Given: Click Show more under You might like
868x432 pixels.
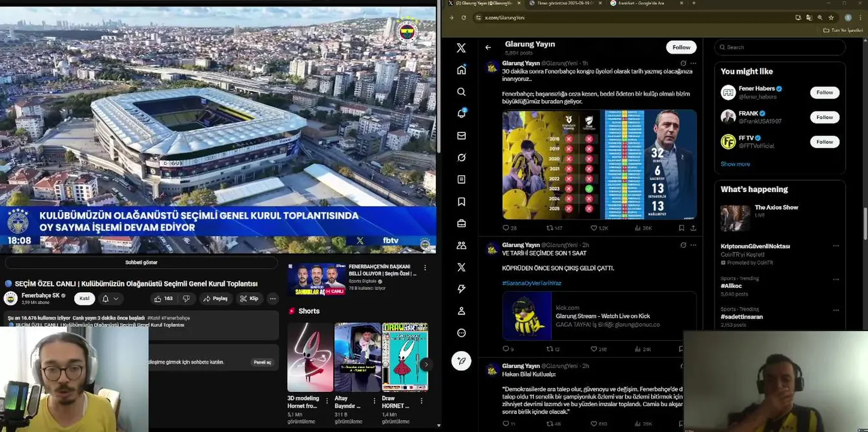Looking at the screenshot, I should [735, 164].
